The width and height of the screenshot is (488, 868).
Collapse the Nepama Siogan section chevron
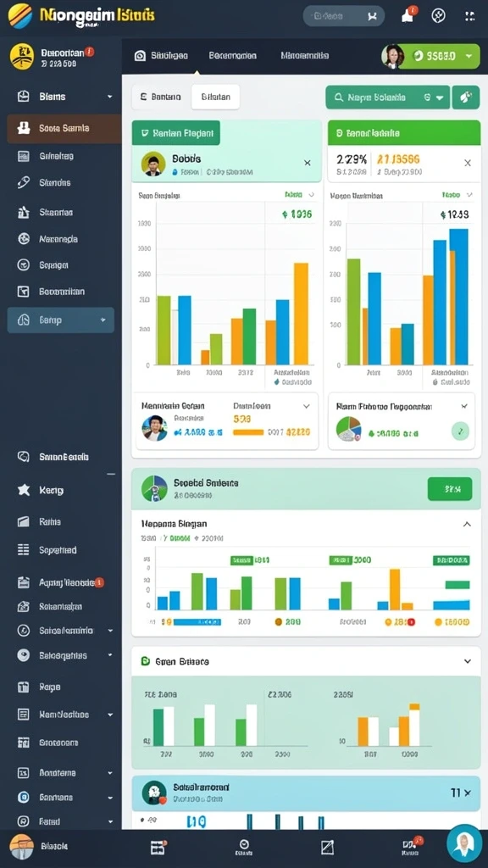(x=467, y=524)
